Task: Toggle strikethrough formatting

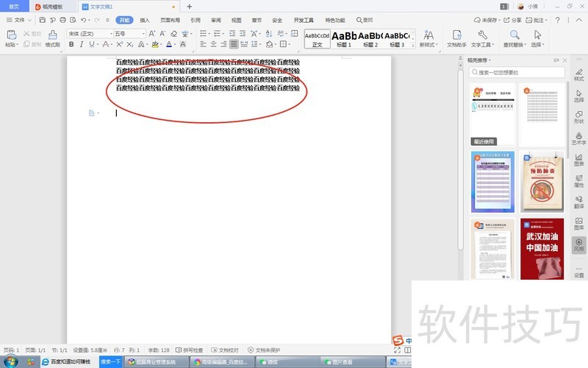Action: click(x=106, y=44)
